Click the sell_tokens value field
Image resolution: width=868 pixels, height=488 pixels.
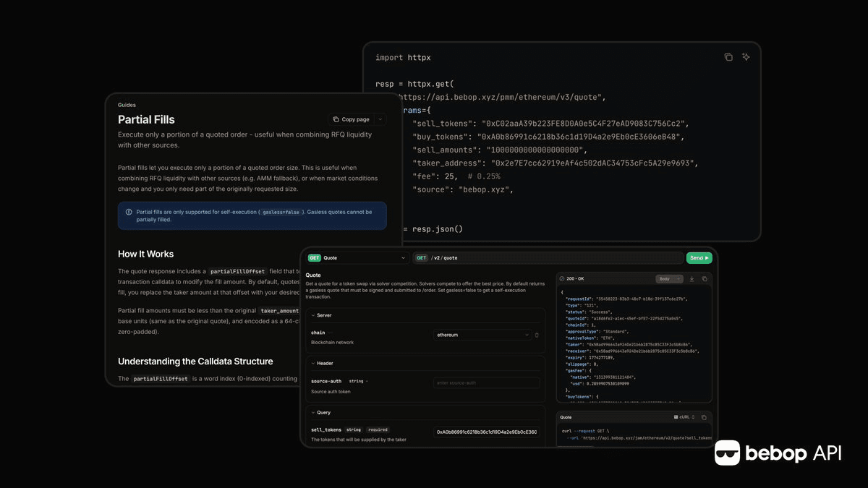[x=486, y=432]
